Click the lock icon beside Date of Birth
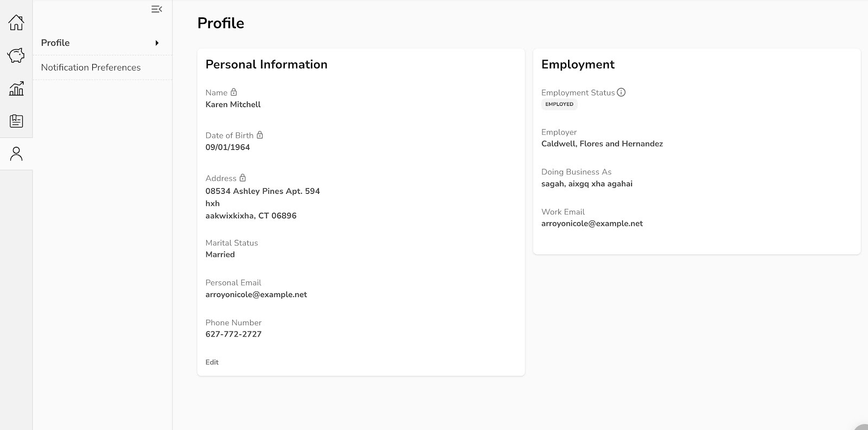This screenshot has height=430, width=868. tap(260, 135)
